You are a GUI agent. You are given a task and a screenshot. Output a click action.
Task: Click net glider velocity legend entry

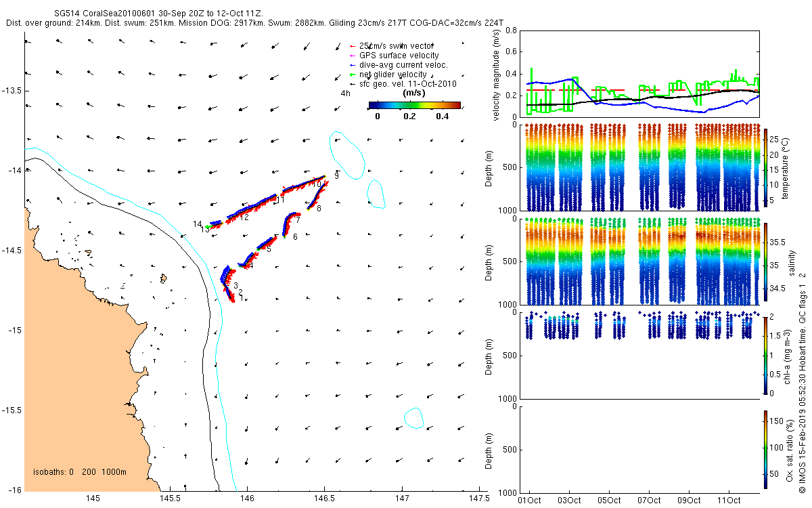tap(383, 75)
